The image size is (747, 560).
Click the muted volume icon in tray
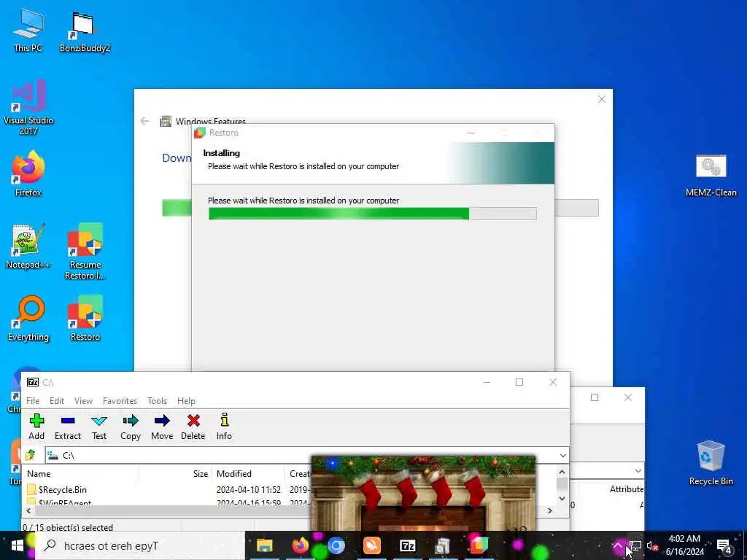tap(652, 545)
